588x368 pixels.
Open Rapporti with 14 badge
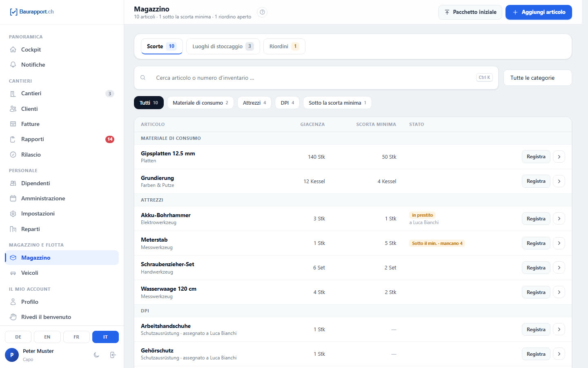(x=62, y=139)
